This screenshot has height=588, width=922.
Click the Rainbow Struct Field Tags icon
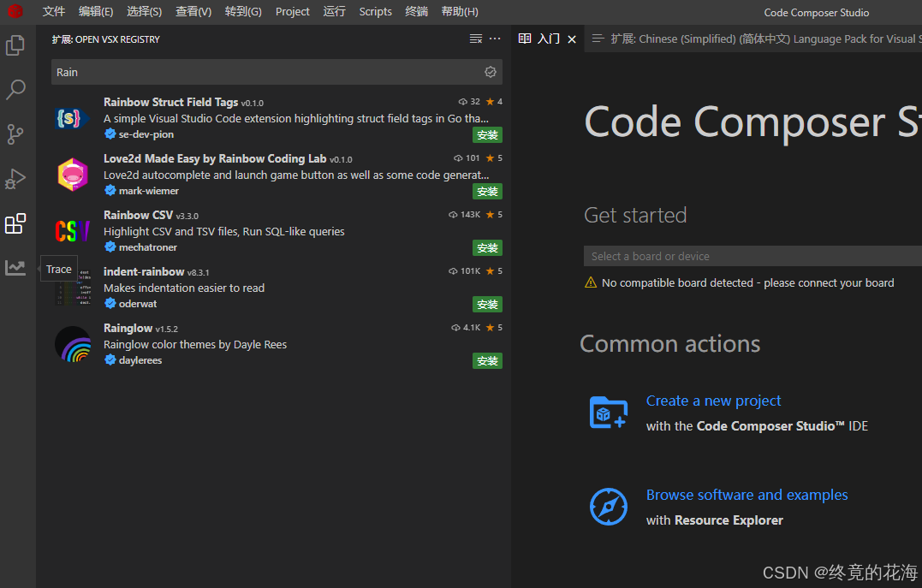(x=72, y=118)
